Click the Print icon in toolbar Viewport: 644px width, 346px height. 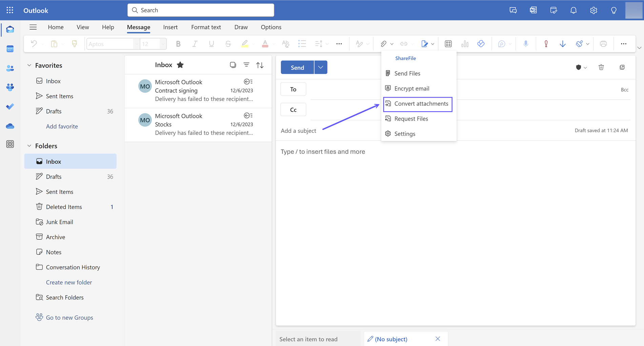point(603,44)
